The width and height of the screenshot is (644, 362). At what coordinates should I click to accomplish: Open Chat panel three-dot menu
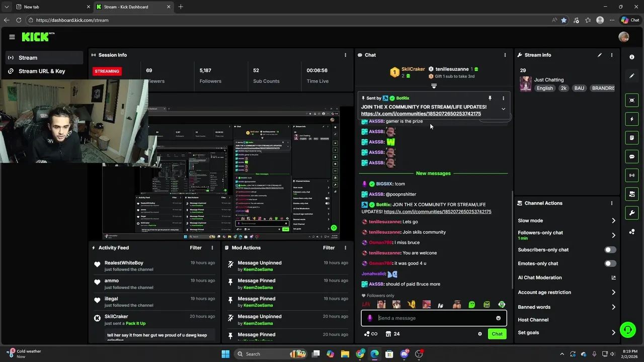tap(505, 55)
